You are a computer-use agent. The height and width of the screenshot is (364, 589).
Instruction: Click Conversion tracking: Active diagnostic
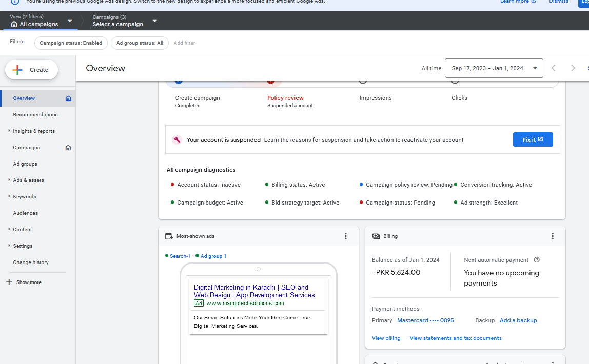click(x=496, y=185)
